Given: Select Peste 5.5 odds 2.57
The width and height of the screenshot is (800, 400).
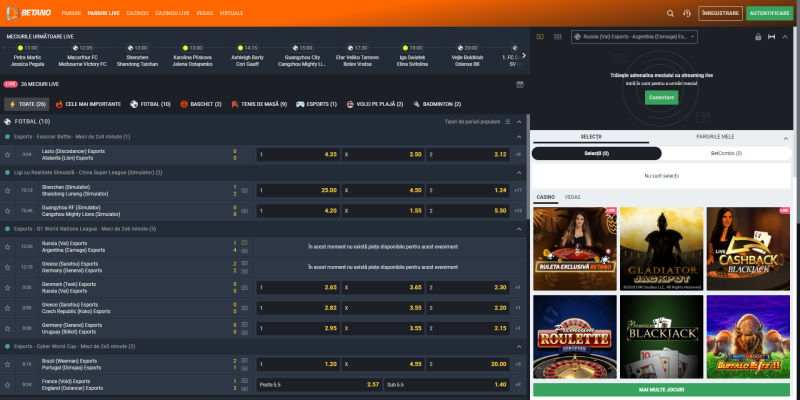Looking at the screenshot, I should coord(319,385).
